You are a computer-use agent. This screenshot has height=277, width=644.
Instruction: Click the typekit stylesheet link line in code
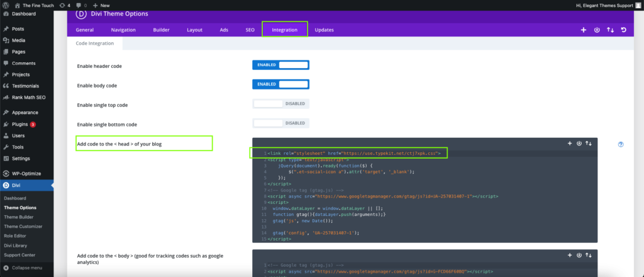coord(353,154)
